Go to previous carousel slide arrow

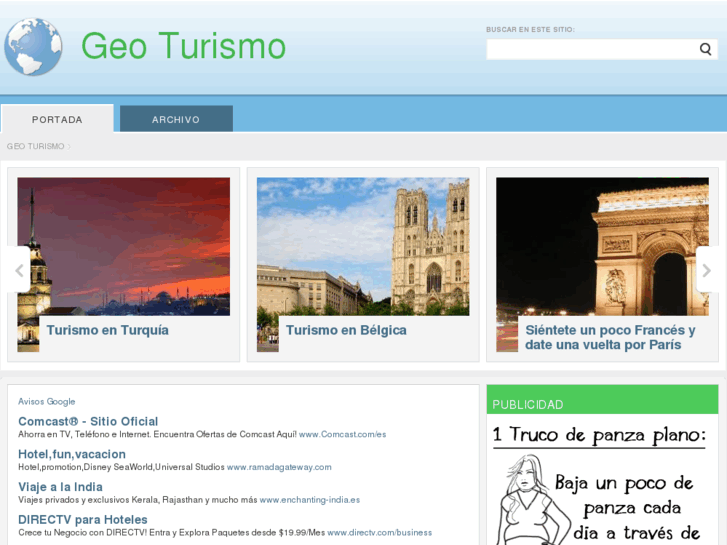tap(19, 270)
